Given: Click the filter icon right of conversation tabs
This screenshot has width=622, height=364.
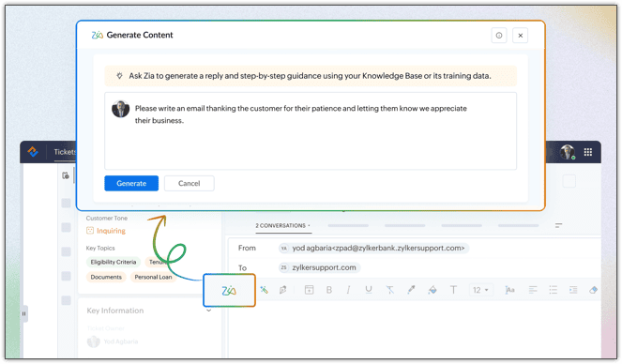Looking at the screenshot, I should click(x=558, y=225).
